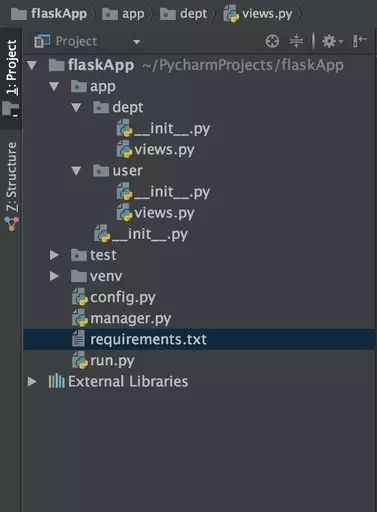
Task: Click the folder icon under the Project tab
Action: (x=11, y=109)
